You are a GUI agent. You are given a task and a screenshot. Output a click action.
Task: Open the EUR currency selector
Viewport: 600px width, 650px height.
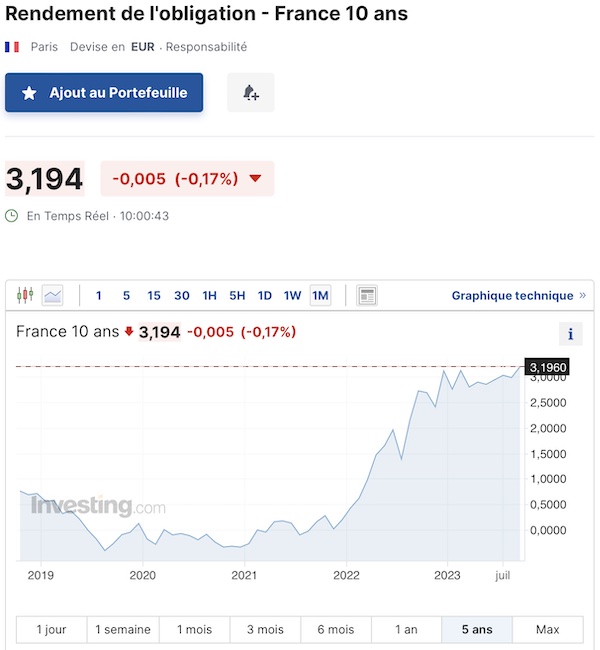pos(143,47)
